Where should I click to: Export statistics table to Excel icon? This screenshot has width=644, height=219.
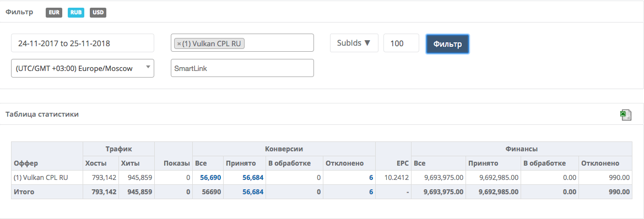pyautogui.click(x=625, y=115)
